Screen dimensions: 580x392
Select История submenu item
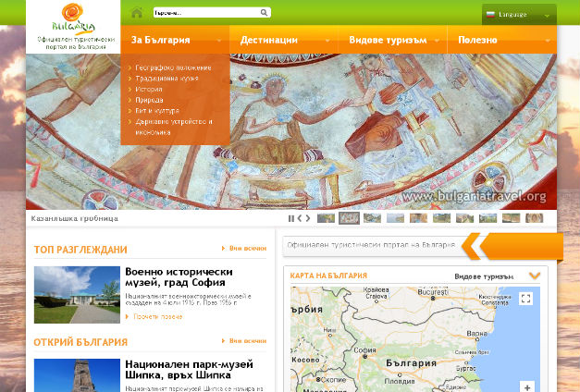149,89
